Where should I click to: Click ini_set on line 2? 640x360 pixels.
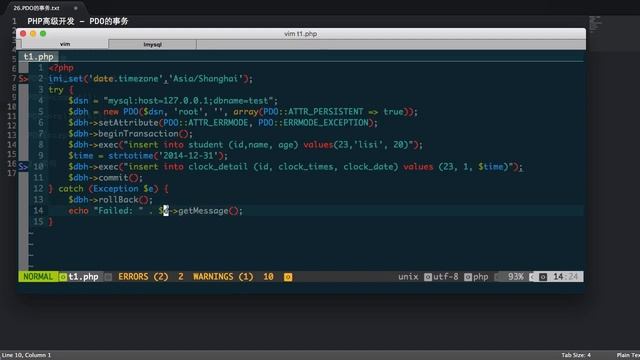click(65, 79)
